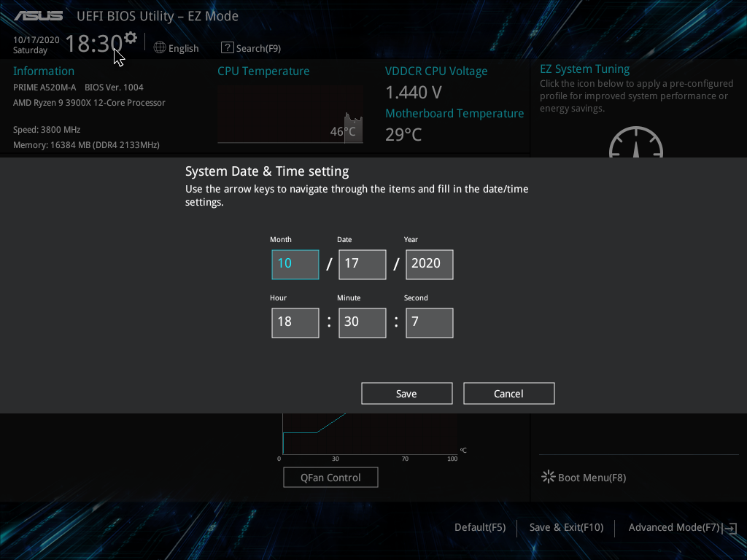Click the 1.440 V voltage value
The width and height of the screenshot is (747, 560).
coord(414,93)
